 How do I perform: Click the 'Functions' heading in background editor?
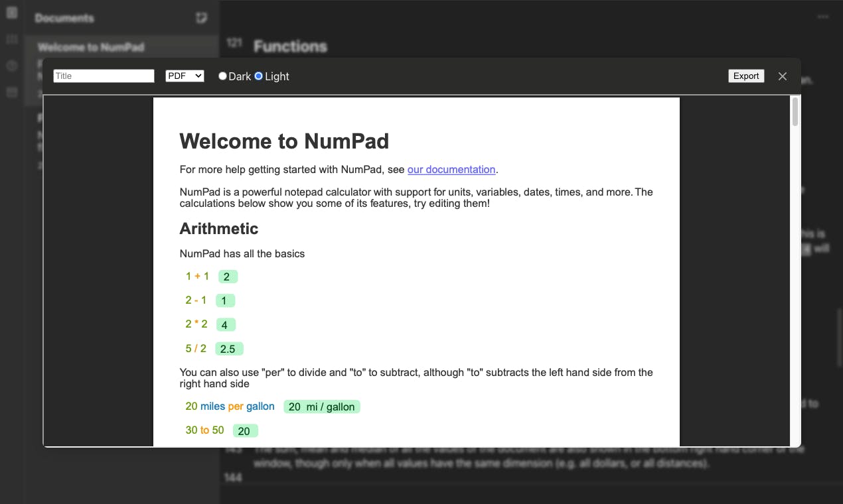pyautogui.click(x=290, y=46)
